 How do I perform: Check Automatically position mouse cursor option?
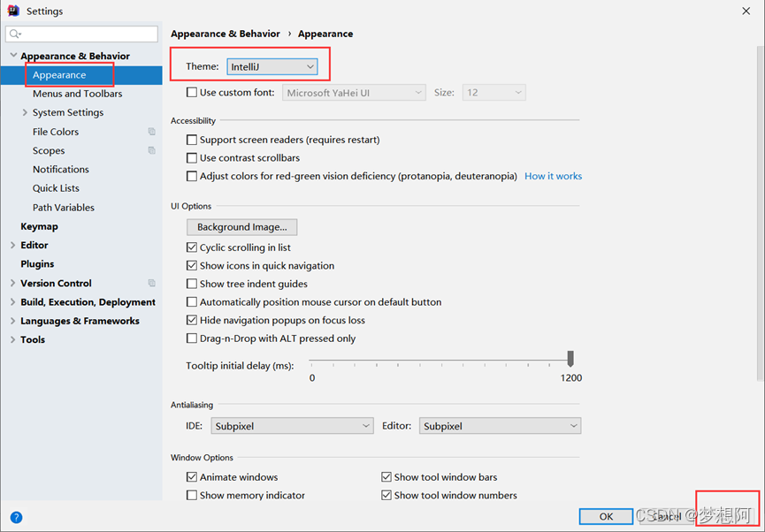pos(192,302)
